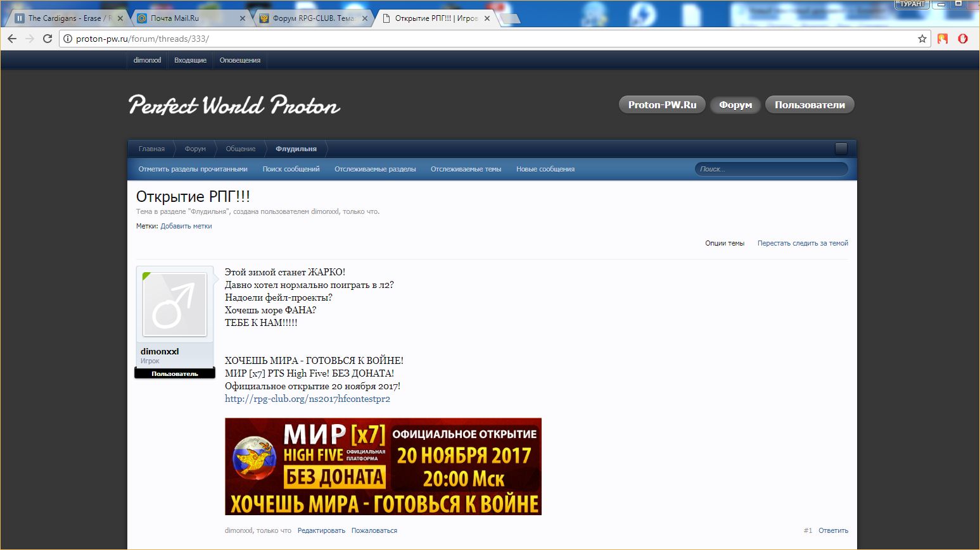Go to Форум breadcrumb
Viewport: 980px width, 550px height.
(x=195, y=149)
